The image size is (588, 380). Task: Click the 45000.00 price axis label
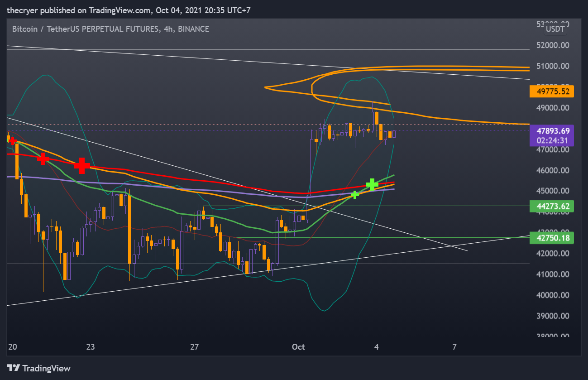click(553, 191)
